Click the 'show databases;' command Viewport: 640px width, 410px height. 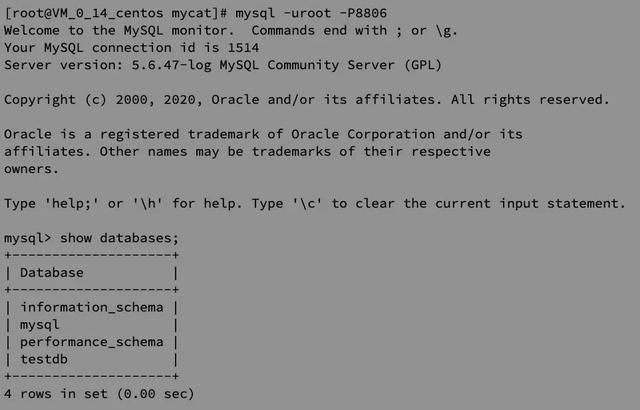pos(119,238)
